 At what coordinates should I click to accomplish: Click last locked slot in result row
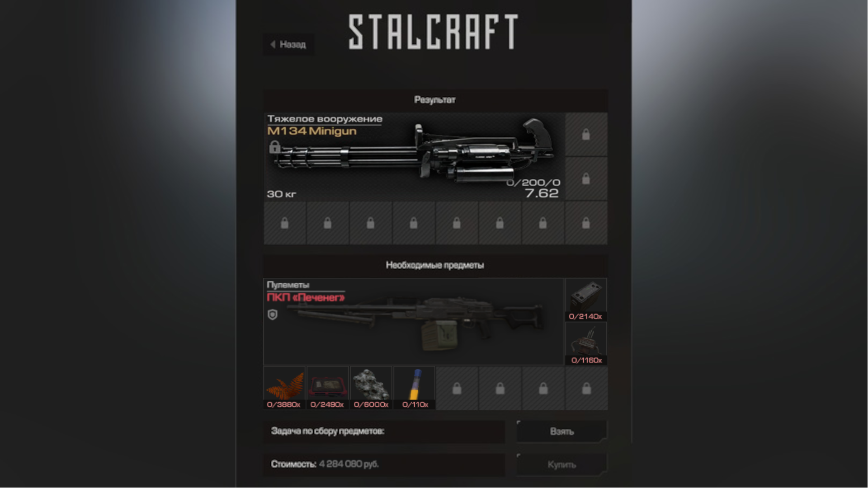click(x=586, y=223)
